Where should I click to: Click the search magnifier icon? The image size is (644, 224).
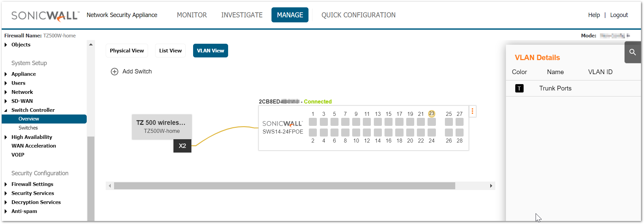point(632,52)
